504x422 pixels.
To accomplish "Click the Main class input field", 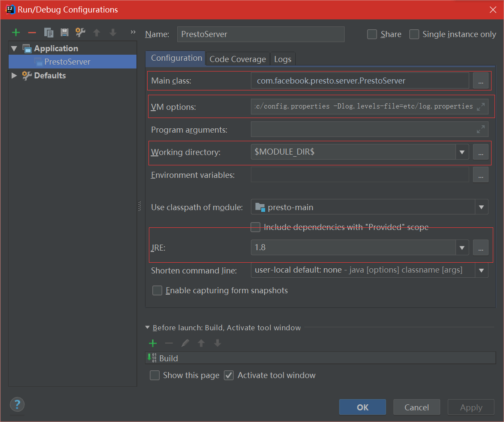I will (360, 81).
